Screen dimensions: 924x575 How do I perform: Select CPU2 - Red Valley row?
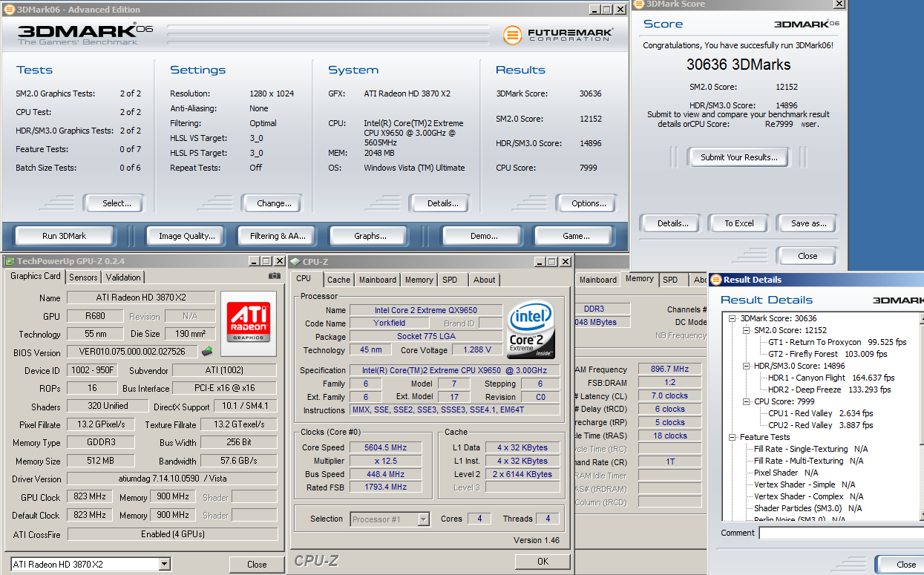tap(820, 425)
